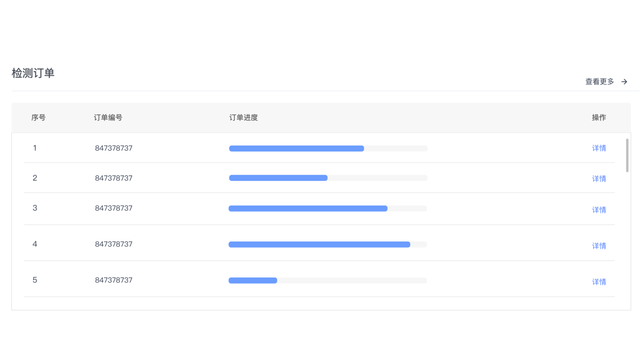Viewport: 644px width, 363px height.
Task: Open 详情 for order row 5
Action: point(598,282)
